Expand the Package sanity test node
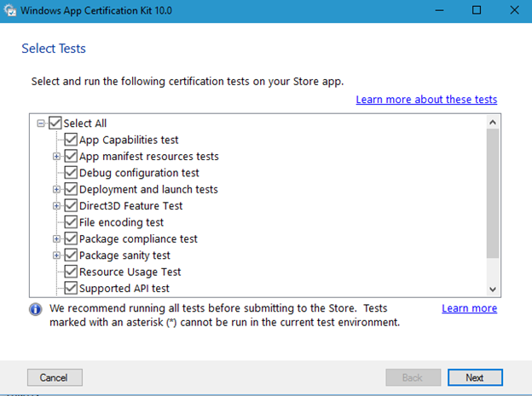The image size is (532, 396). (x=56, y=255)
